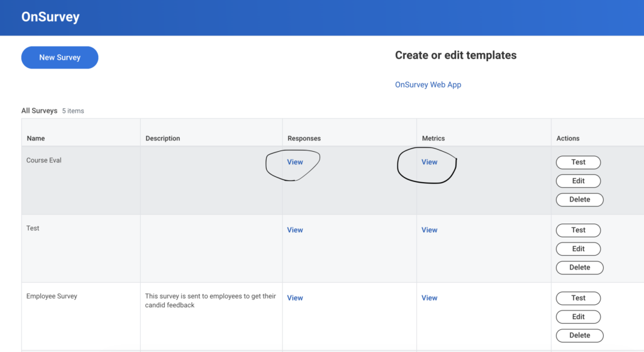Delete the Course Eval survey
The height and width of the screenshot is (352, 644).
point(579,200)
